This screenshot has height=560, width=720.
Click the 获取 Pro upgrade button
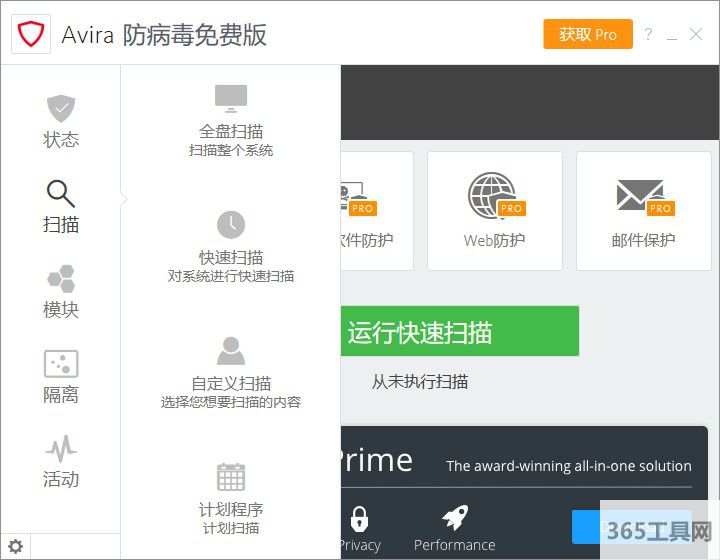click(588, 34)
